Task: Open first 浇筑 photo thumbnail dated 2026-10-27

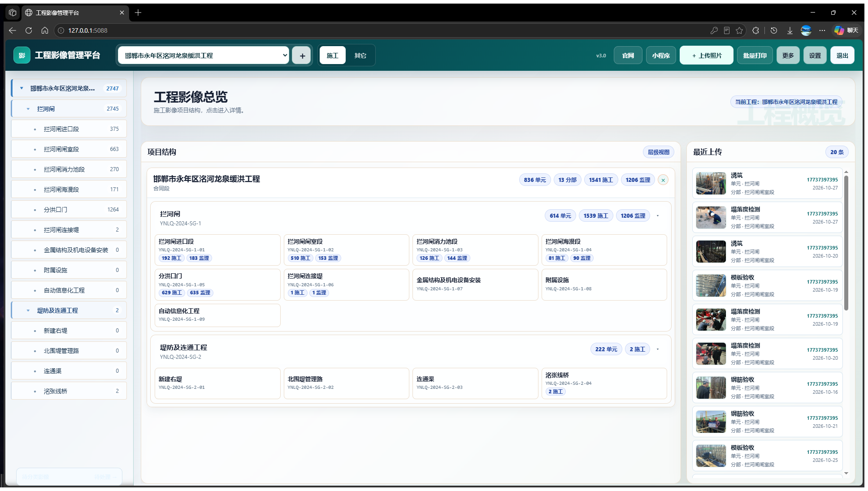Action: (711, 184)
